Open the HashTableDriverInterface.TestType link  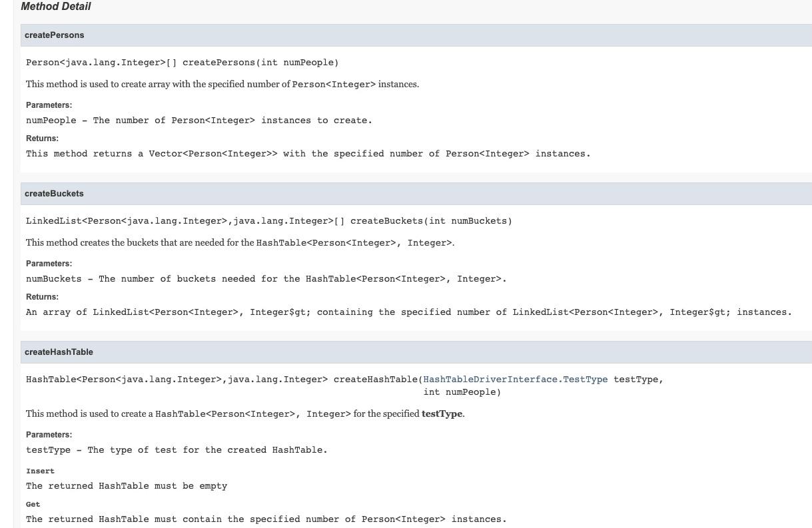coord(515,379)
